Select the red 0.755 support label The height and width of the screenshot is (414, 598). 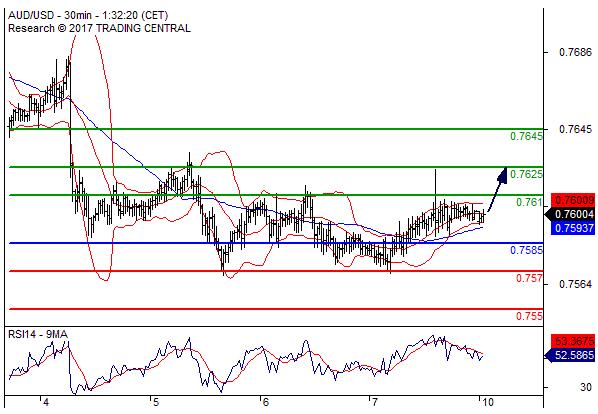(x=529, y=316)
